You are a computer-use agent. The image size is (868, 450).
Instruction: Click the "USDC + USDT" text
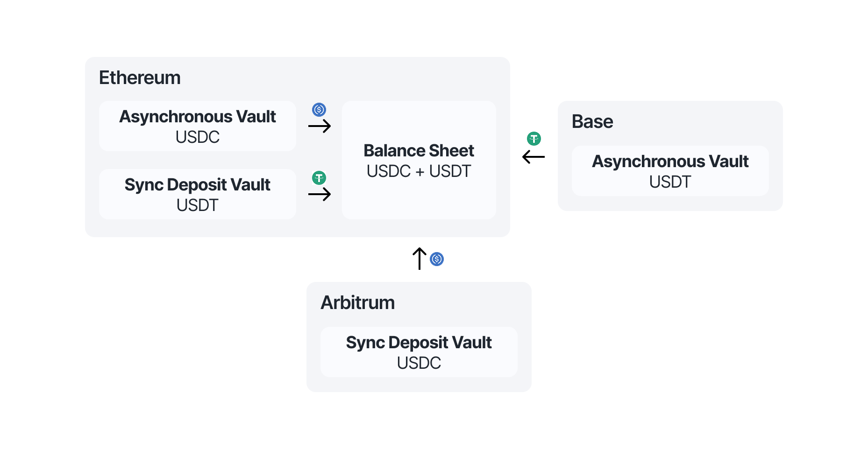(x=419, y=171)
